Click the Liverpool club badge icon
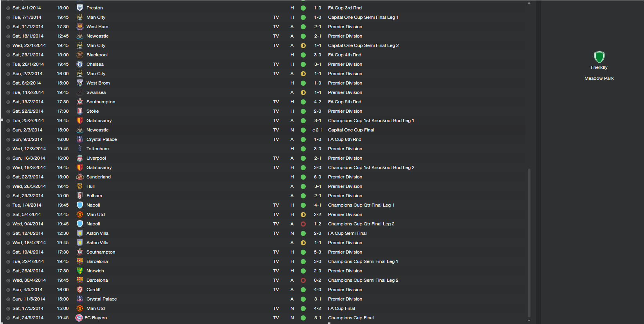Image resolution: width=644 pixels, height=324 pixels. pos(80,158)
